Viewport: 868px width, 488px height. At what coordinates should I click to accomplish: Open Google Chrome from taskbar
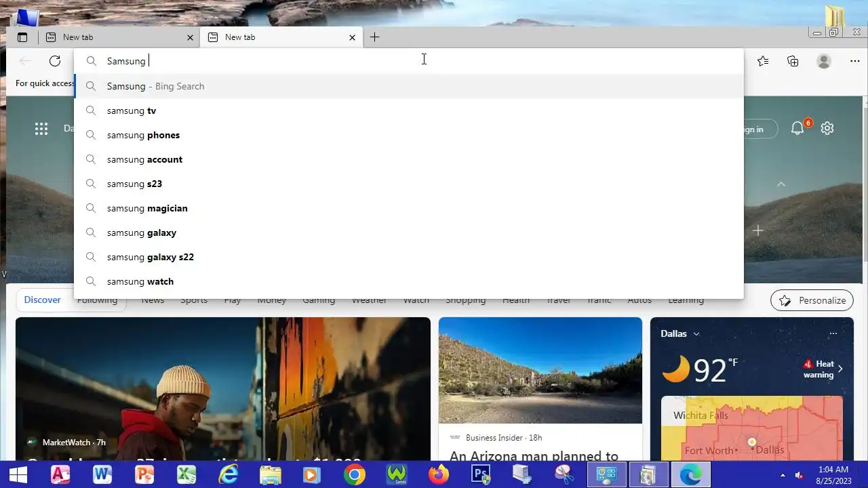(x=354, y=475)
